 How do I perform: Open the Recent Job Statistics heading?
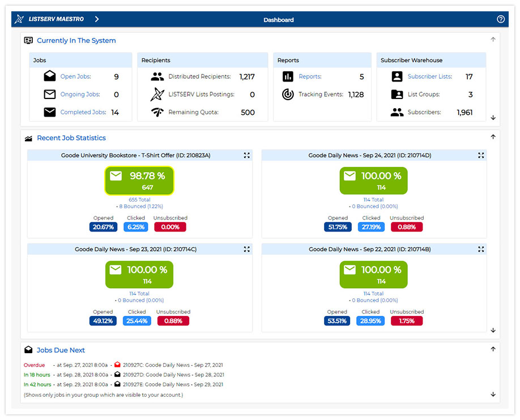coord(71,138)
